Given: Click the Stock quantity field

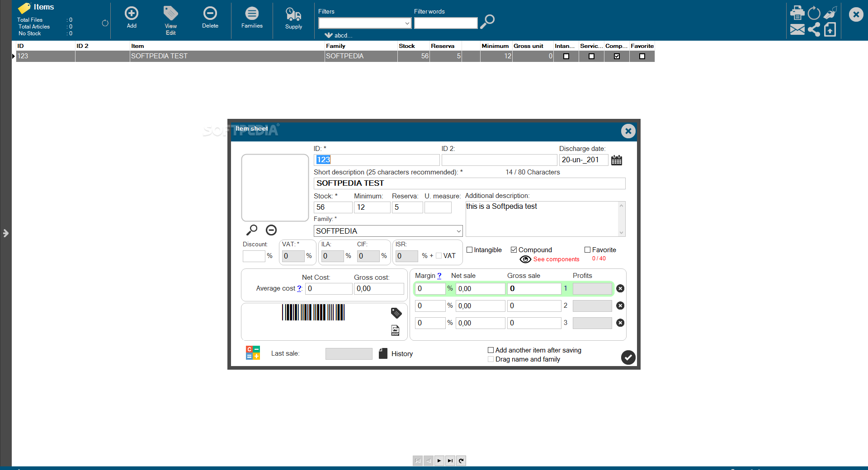Looking at the screenshot, I should pyautogui.click(x=333, y=207).
